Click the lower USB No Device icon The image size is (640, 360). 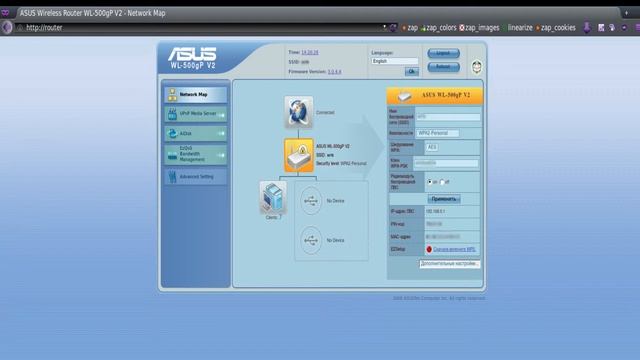click(311, 240)
